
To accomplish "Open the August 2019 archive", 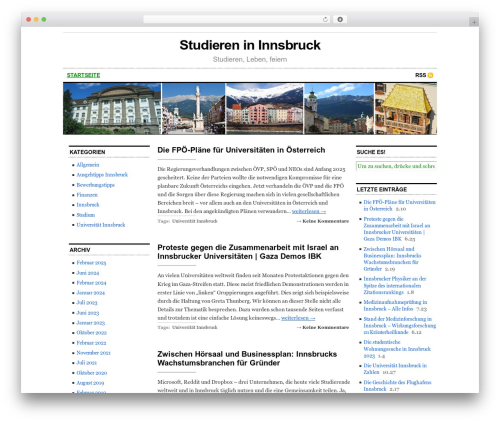I will coord(90,383).
